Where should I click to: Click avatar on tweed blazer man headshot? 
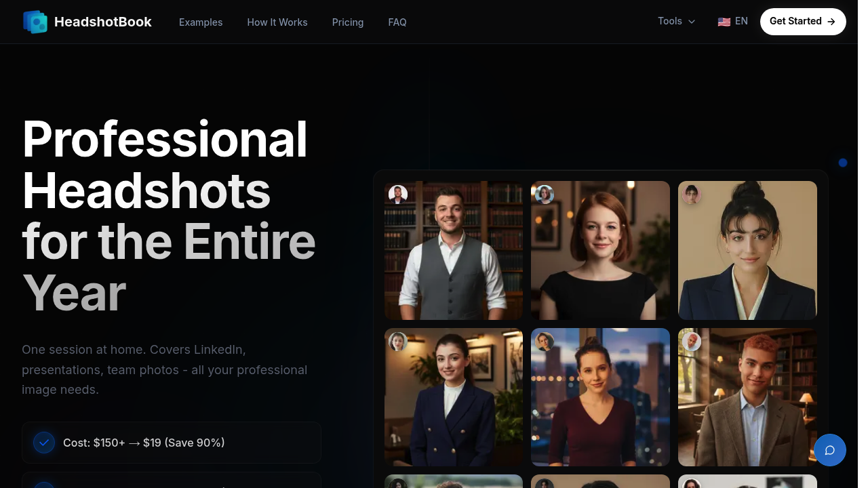[692, 342]
